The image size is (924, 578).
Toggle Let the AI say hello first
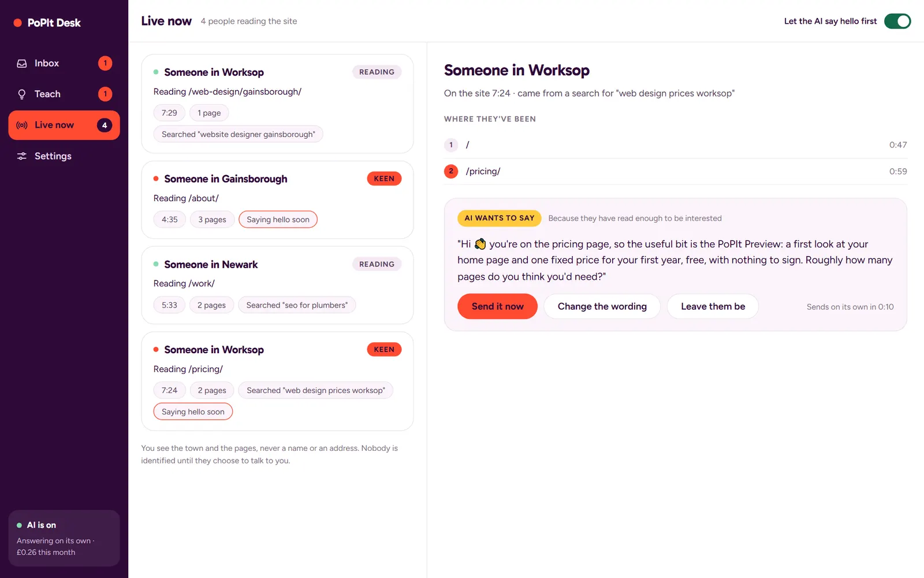point(897,21)
